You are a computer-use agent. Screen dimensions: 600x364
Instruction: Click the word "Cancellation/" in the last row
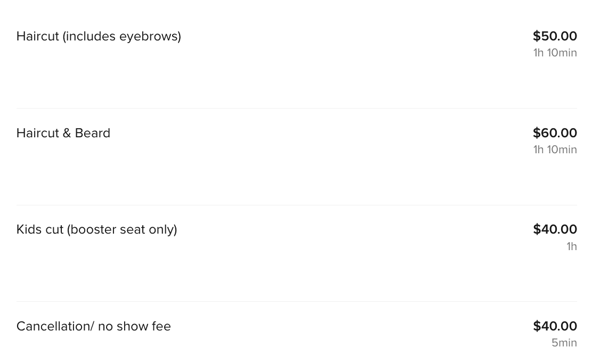click(x=55, y=326)
